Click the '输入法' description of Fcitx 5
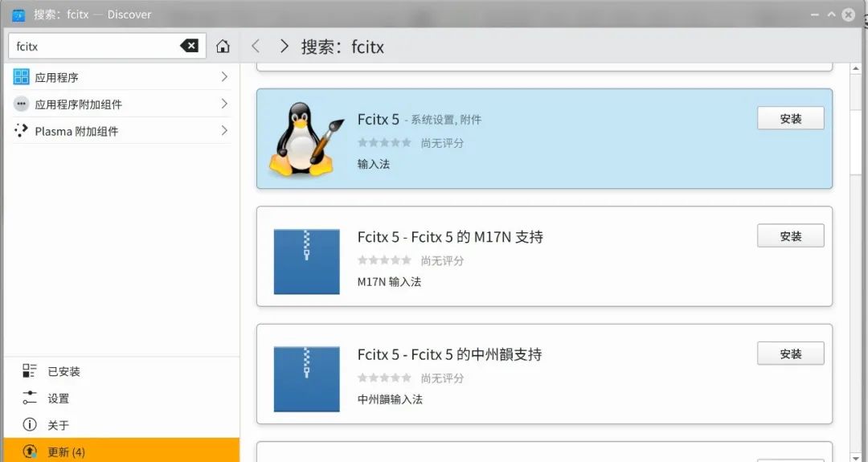 click(x=374, y=164)
